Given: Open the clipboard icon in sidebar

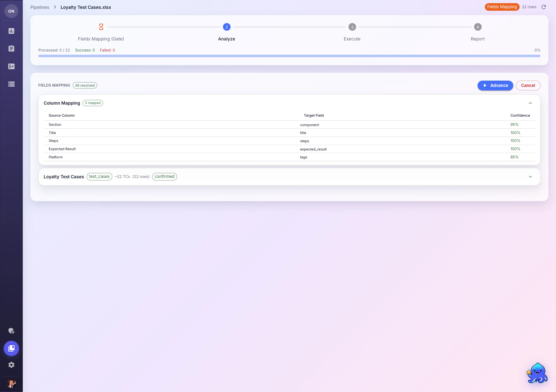Looking at the screenshot, I should click(11, 49).
